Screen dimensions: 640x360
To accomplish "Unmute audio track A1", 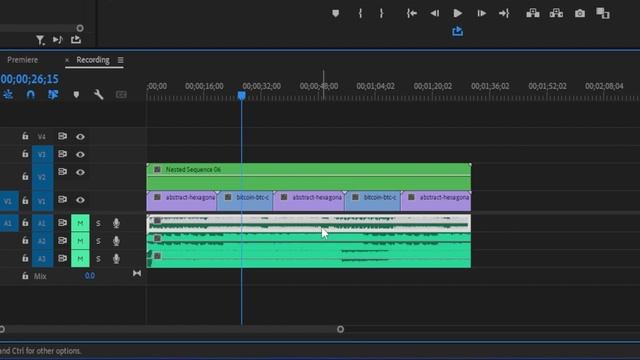I will (x=80, y=223).
